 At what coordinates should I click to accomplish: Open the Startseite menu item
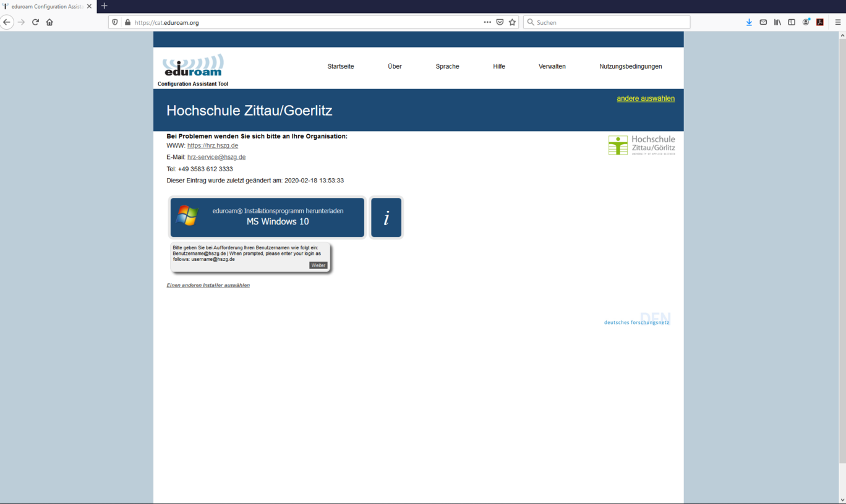(x=341, y=66)
